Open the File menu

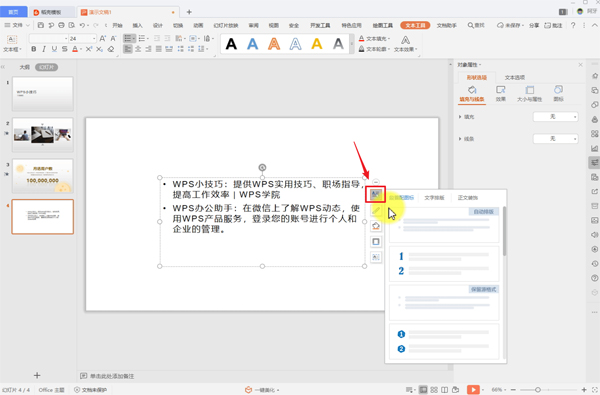tap(17, 25)
